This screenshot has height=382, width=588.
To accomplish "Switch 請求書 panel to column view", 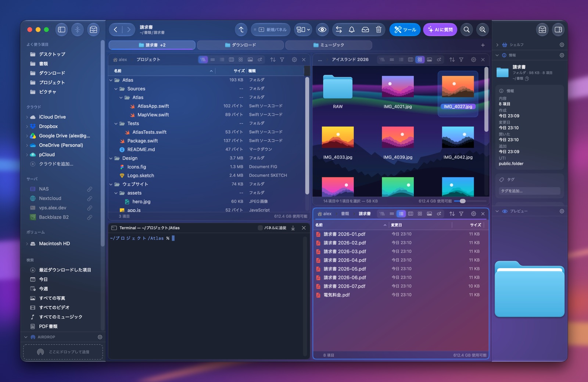I will [x=410, y=214].
